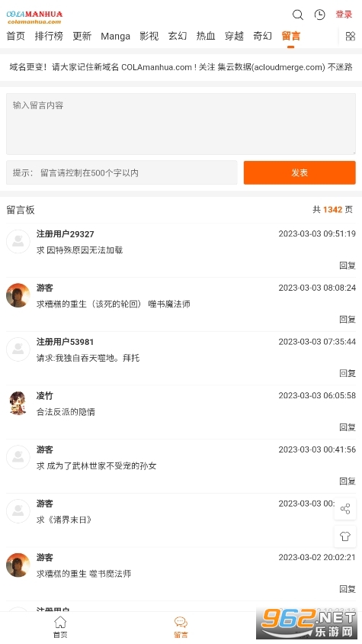Click the COLAMANHUA logo
This screenshot has width=362, height=644.
pos(34,18)
